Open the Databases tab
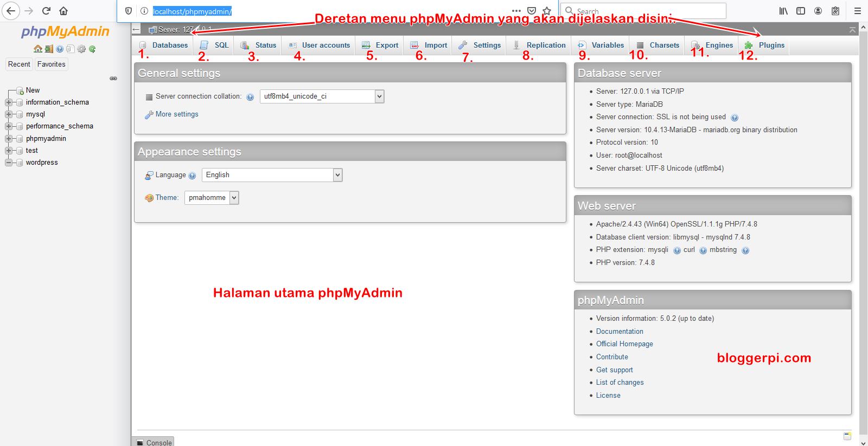 click(163, 46)
